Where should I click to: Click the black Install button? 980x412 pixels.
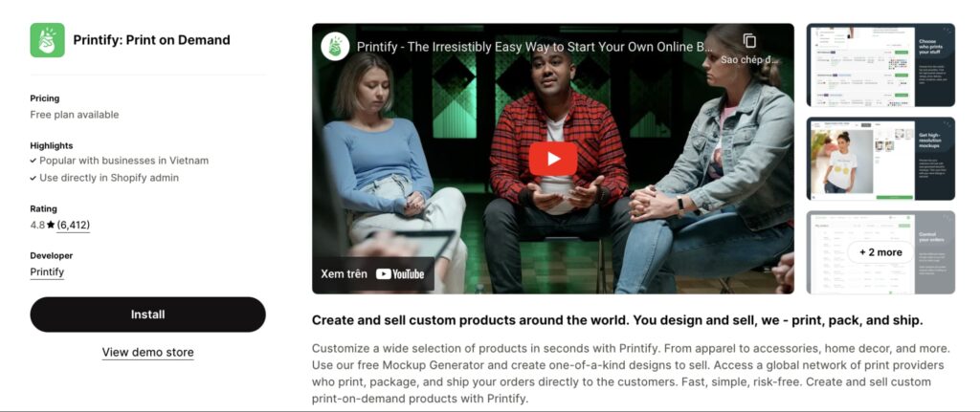pyautogui.click(x=147, y=314)
